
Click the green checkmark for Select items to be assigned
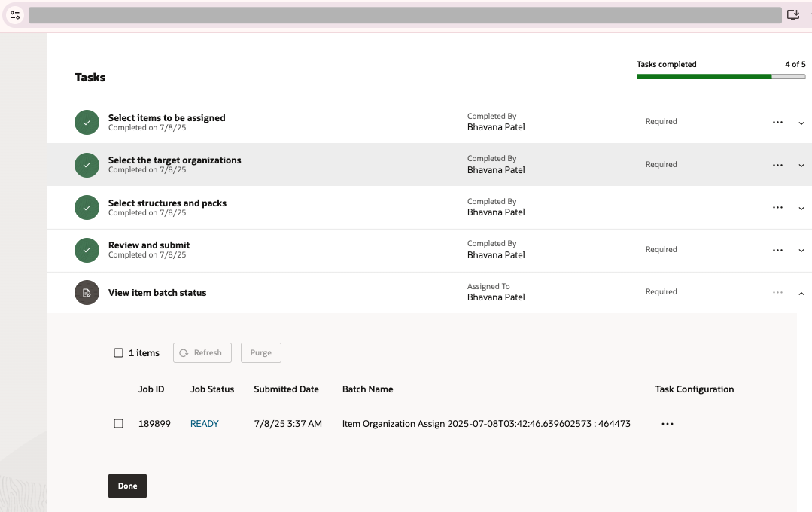[x=87, y=122]
